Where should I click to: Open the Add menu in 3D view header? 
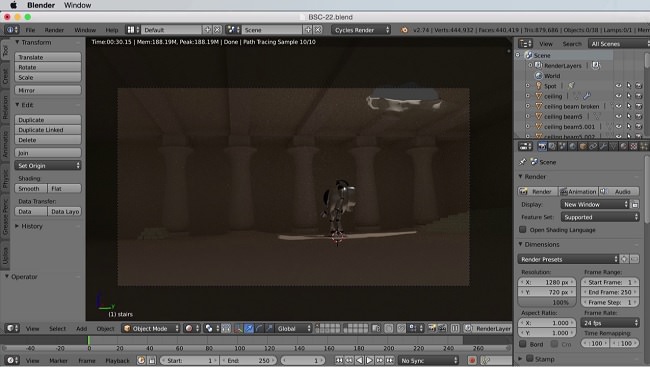pos(81,328)
